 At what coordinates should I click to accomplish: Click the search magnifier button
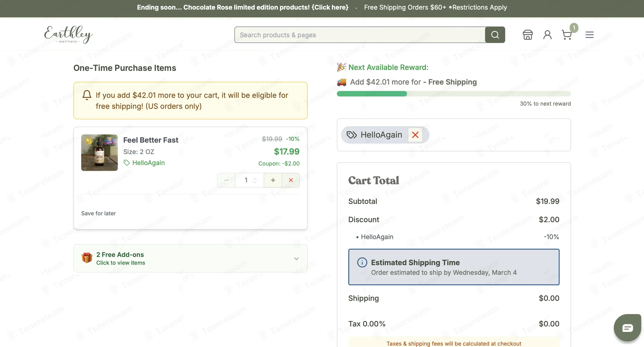495,35
